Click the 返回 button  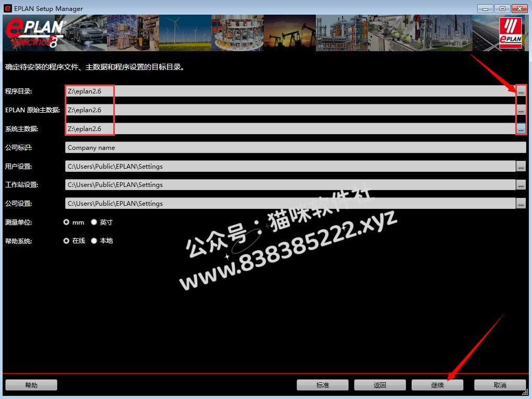380,385
